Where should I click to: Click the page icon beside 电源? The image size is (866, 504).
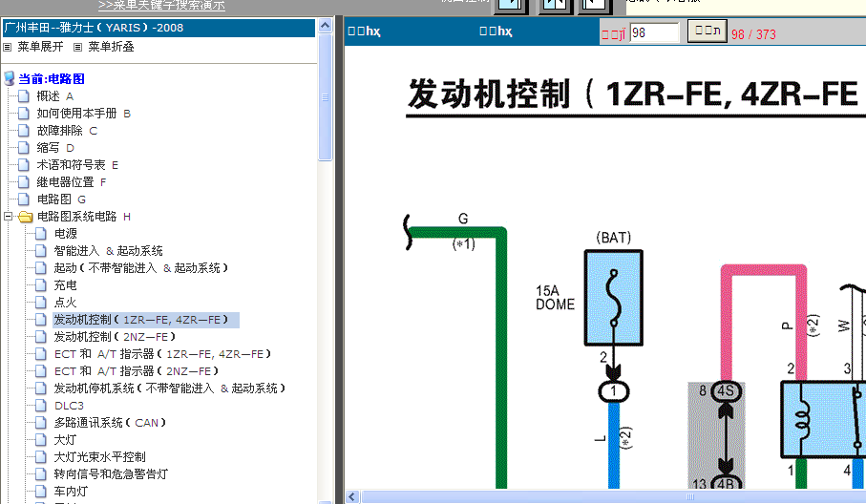tap(41, 234)
